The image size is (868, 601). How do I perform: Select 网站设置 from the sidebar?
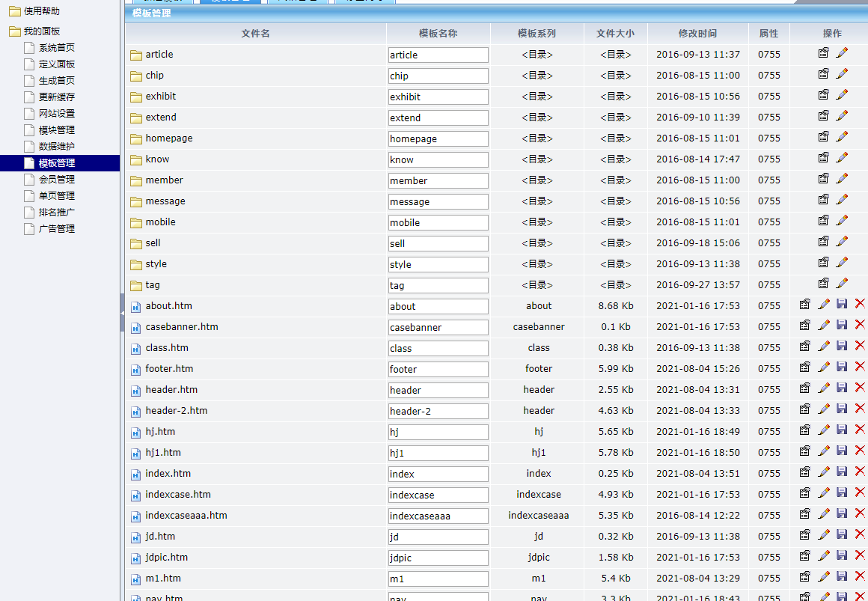(57, 114)
